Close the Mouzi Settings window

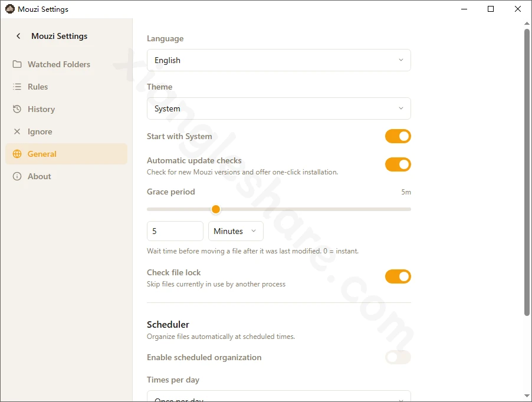pos(518,9)
